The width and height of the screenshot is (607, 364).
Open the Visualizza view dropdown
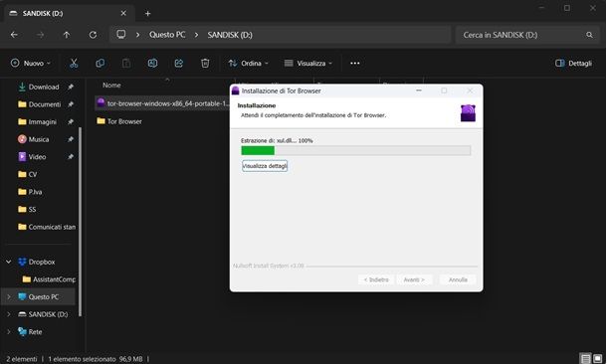308,63
